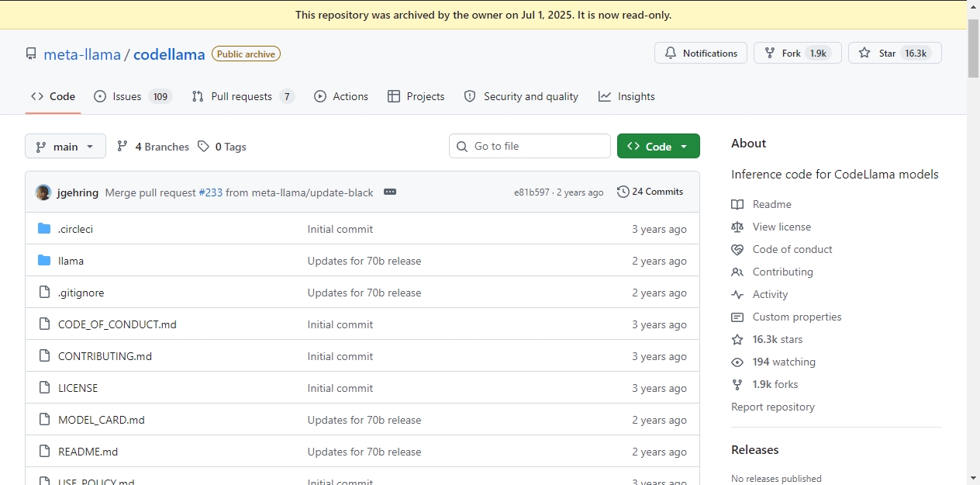Click the scale icon beside View license
The image size is (980, 485).
pos(737,227)
